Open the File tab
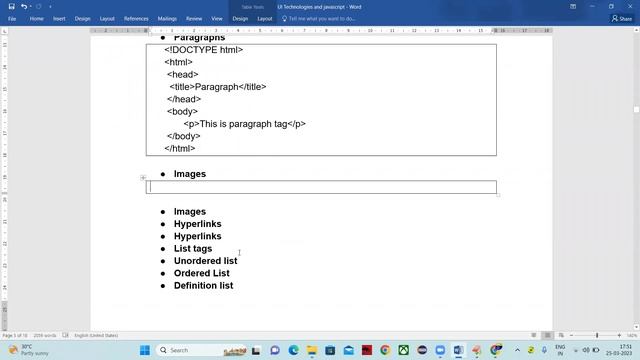The image size is (640, 360). [x=12, y=19]
